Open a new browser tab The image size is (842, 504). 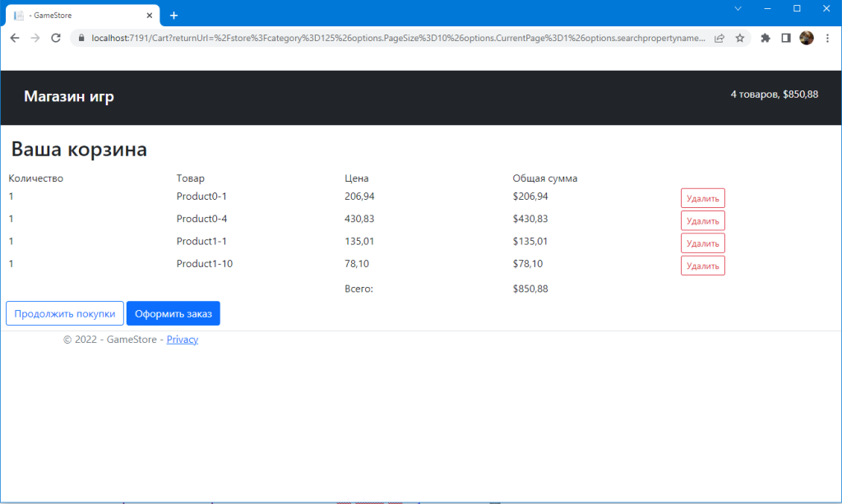pyautogui.click(x=173, y=14)
